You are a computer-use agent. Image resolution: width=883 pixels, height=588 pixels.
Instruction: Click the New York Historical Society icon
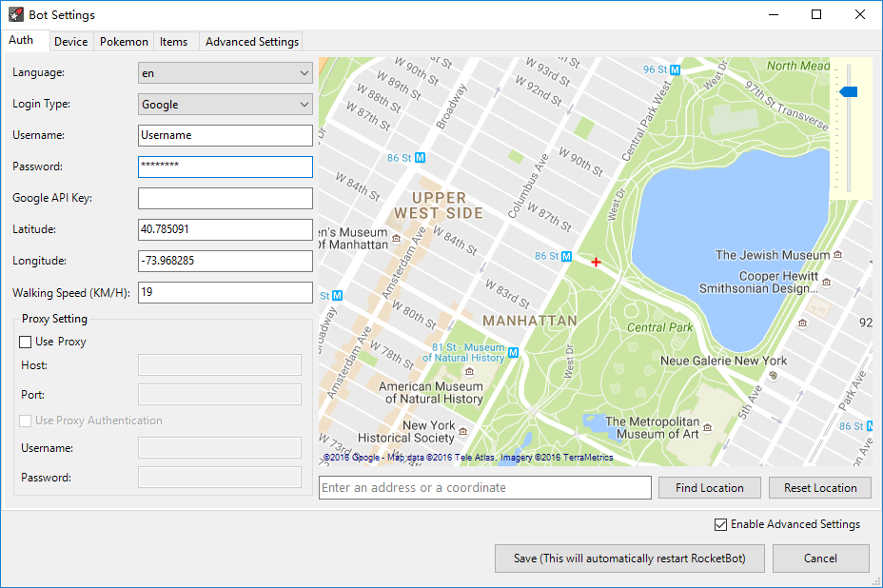463,432
